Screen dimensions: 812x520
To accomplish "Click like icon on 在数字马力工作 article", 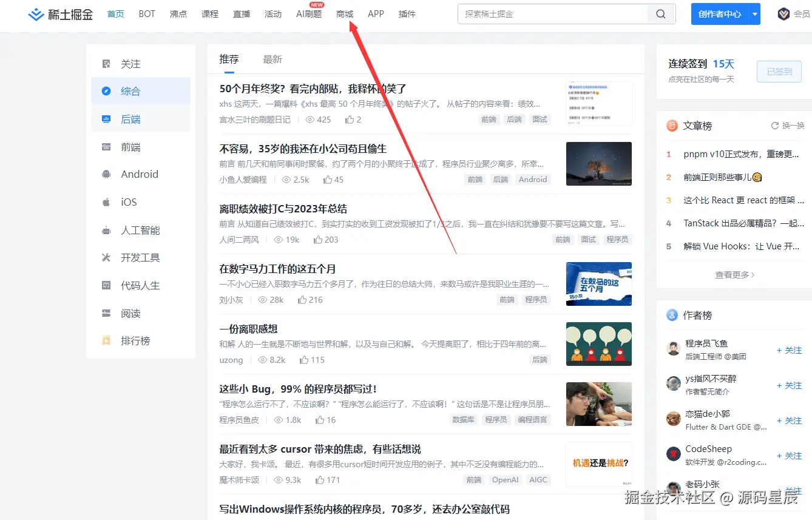I will (x=302, y=300).
